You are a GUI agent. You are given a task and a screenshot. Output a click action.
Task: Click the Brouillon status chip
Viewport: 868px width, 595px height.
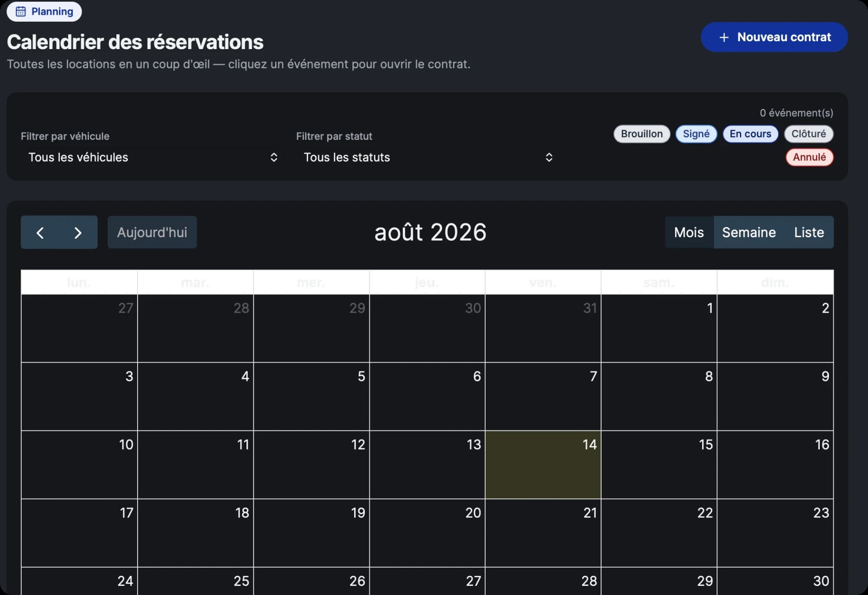(x=641, y=134)
